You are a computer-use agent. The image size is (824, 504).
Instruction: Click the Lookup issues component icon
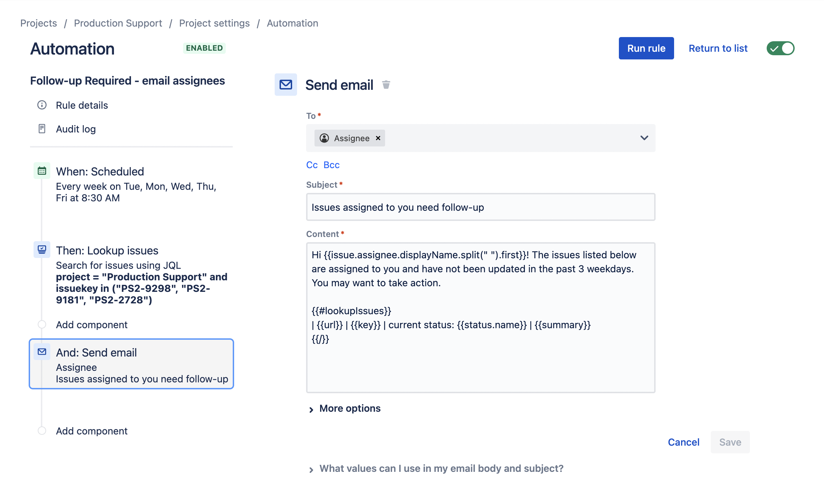(x=42, y=250)
